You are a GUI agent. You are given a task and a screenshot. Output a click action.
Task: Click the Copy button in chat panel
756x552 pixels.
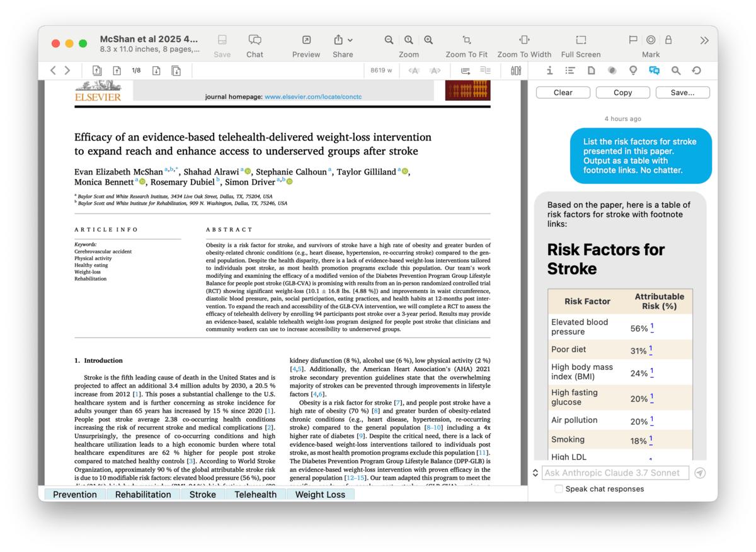[x=622, y=93]
